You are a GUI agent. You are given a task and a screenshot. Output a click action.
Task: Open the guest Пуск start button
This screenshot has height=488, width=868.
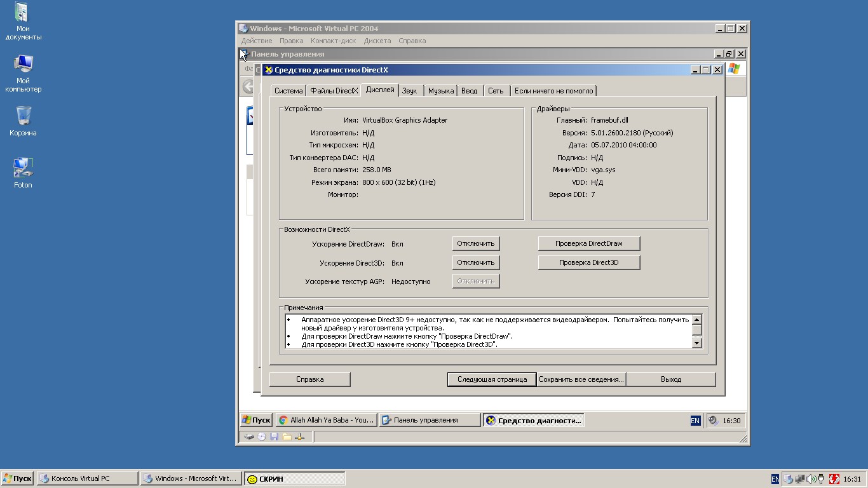point(257,420)
